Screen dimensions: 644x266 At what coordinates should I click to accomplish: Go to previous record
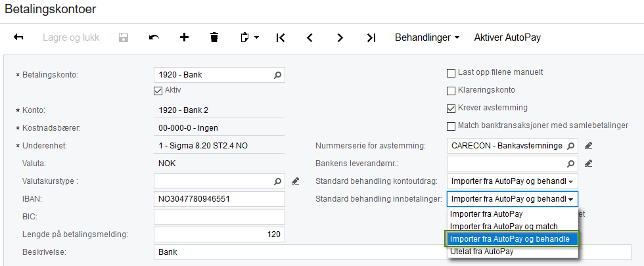[310, 38]
